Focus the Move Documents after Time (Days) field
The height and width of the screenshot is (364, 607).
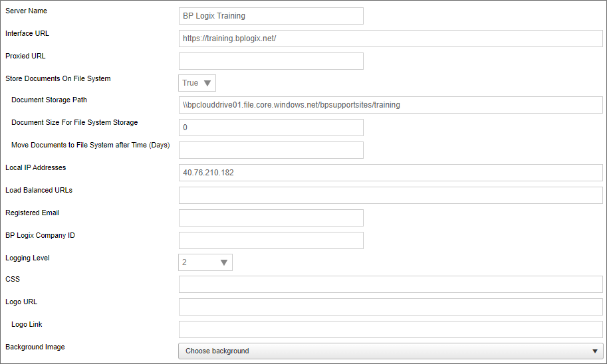point(271,150)
